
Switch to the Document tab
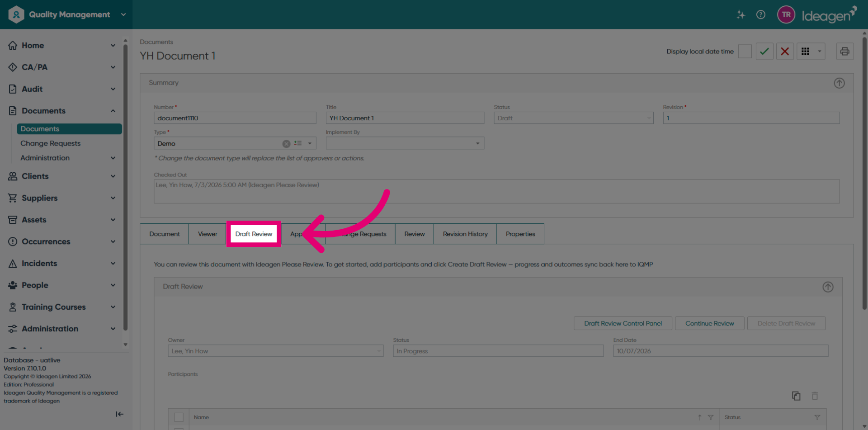pos(165,234)
